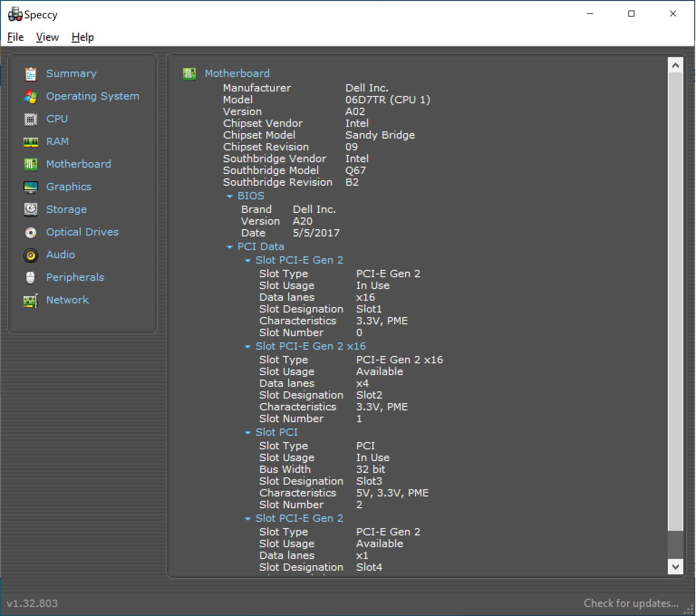
Task: Click the Motherboard heading in details pane
Action: coord(237,73)
